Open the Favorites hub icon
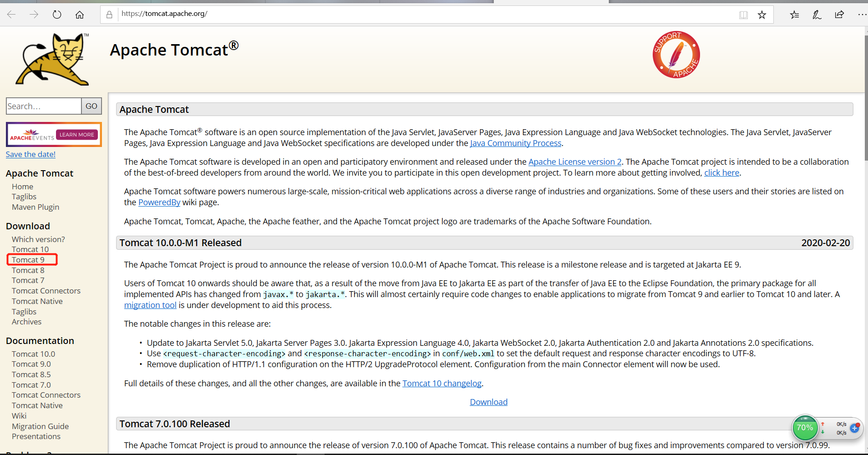Viewport: 868px width, 455px height. [x=794, y=15]
